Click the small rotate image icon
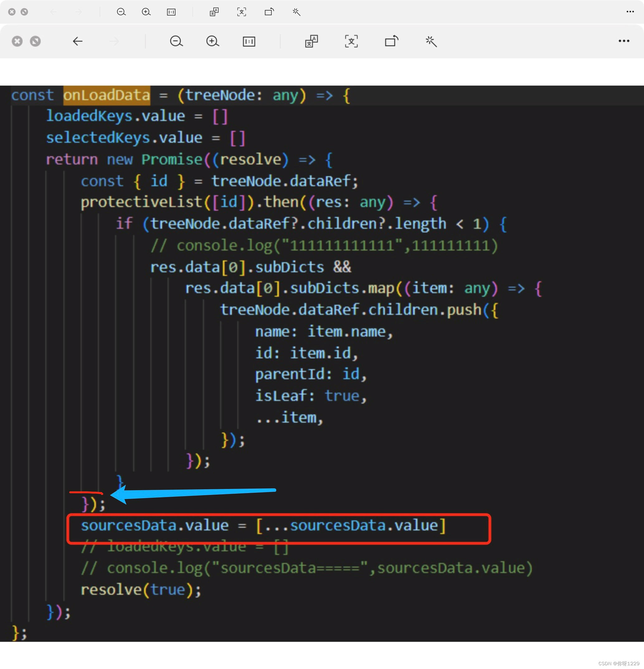This screenshot has height=669, width=644. (x=269, y=12)
